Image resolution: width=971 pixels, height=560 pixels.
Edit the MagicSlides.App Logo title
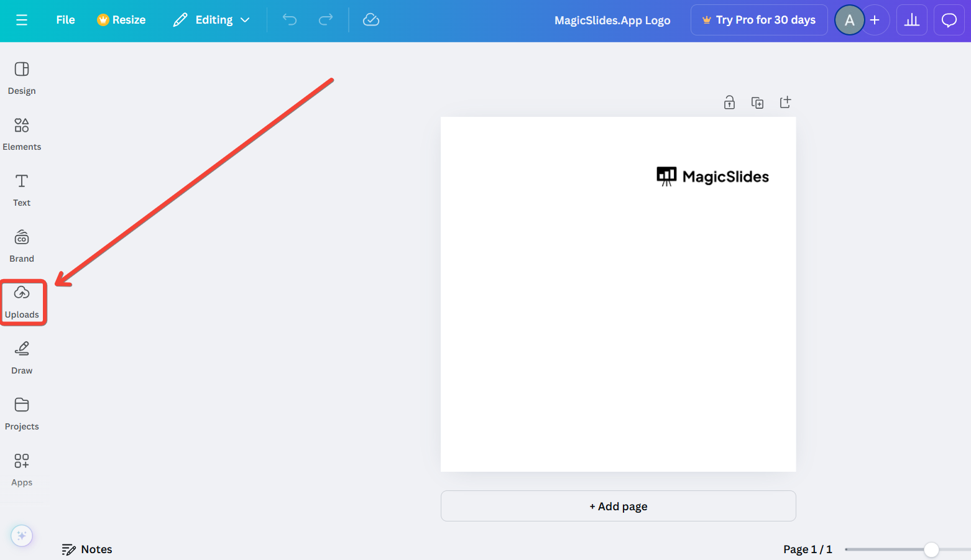612,20
